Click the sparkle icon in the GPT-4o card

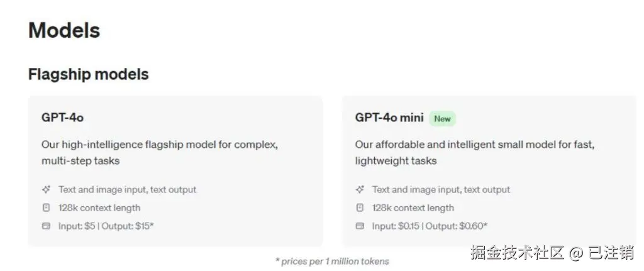(46, 189)
